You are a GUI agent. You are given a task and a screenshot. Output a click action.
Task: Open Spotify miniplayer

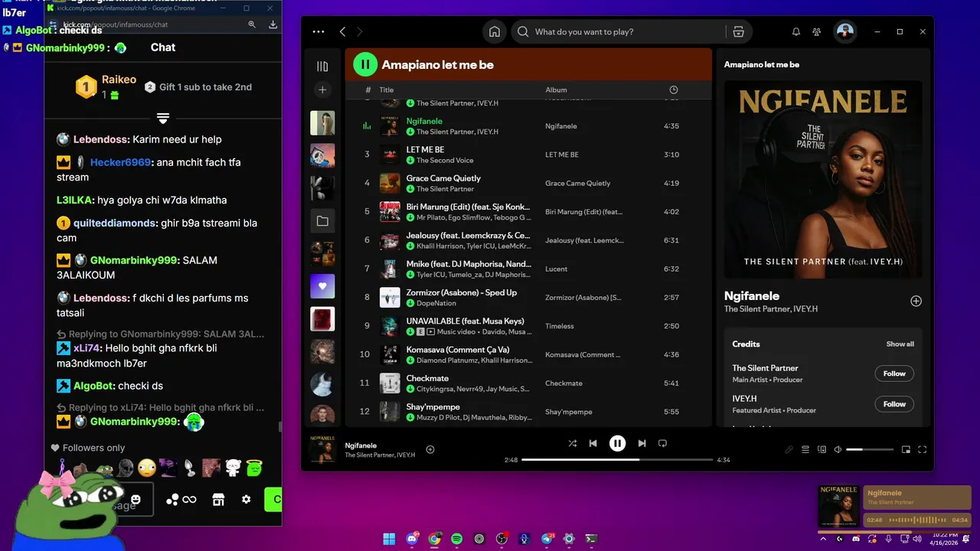point(906,450)
